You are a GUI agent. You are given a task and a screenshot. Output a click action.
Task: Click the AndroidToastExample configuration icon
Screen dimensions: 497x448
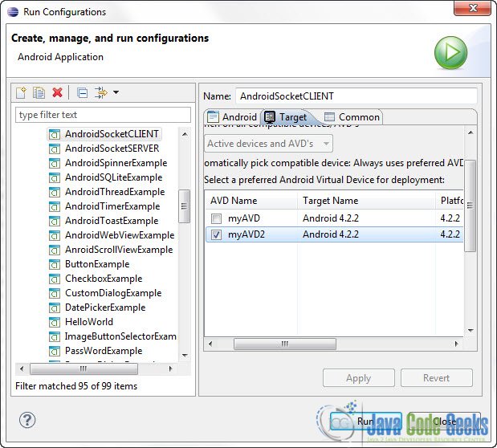tap(55, 221)
